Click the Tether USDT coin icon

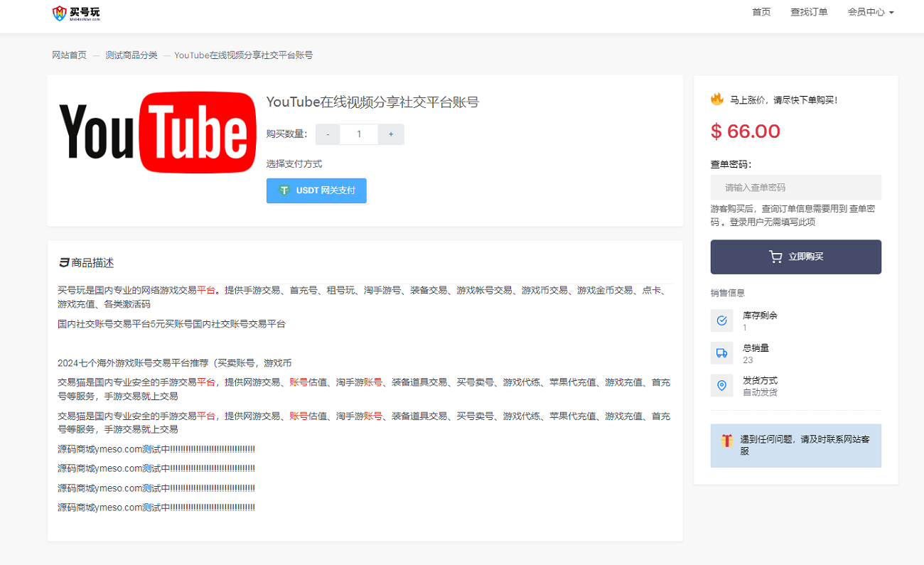pos(284,190)
